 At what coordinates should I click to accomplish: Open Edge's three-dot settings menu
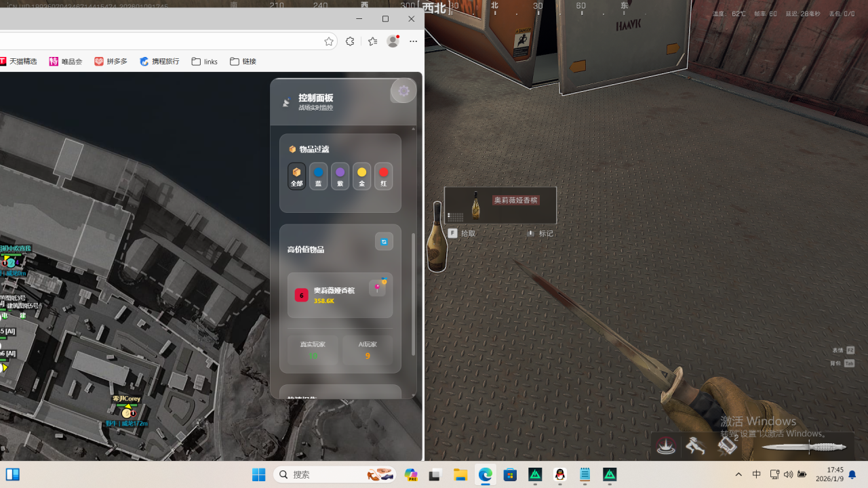pos(413,41)
